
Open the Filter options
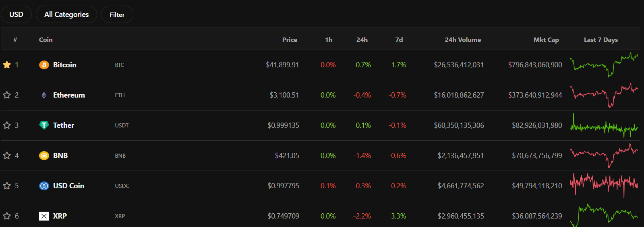click(117, 15)
